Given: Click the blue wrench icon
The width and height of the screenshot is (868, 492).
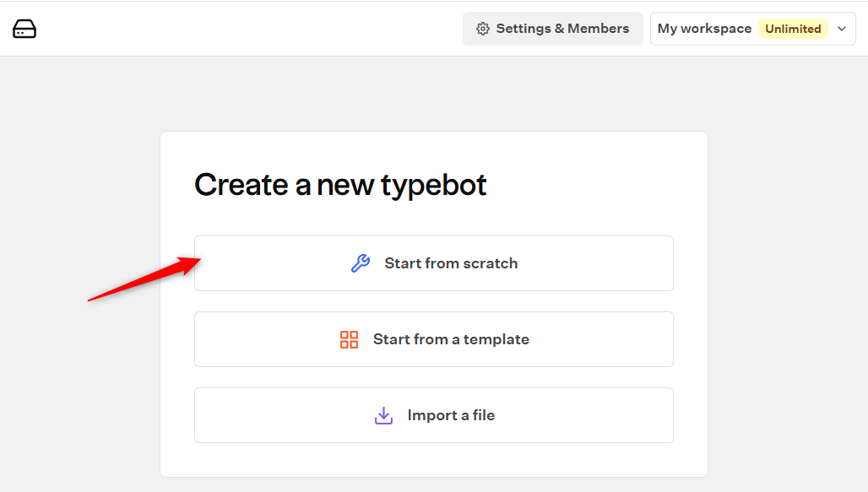Looking at the screenshot, I should point(361,263).
